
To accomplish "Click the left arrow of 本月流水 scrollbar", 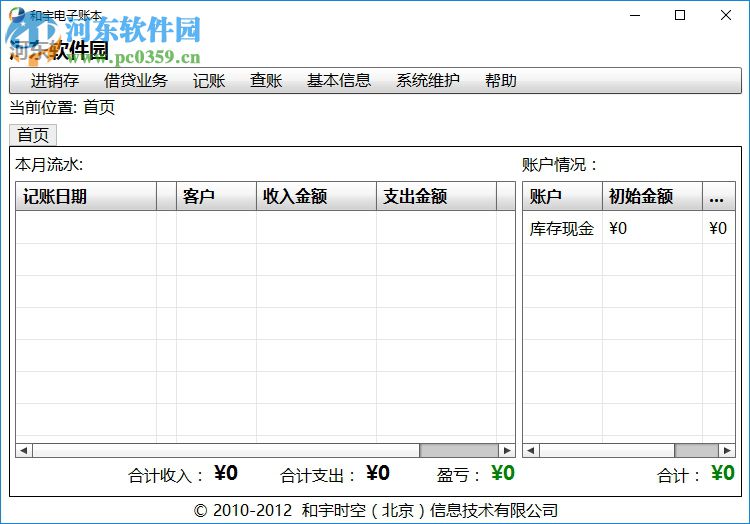I will point(24,450).
